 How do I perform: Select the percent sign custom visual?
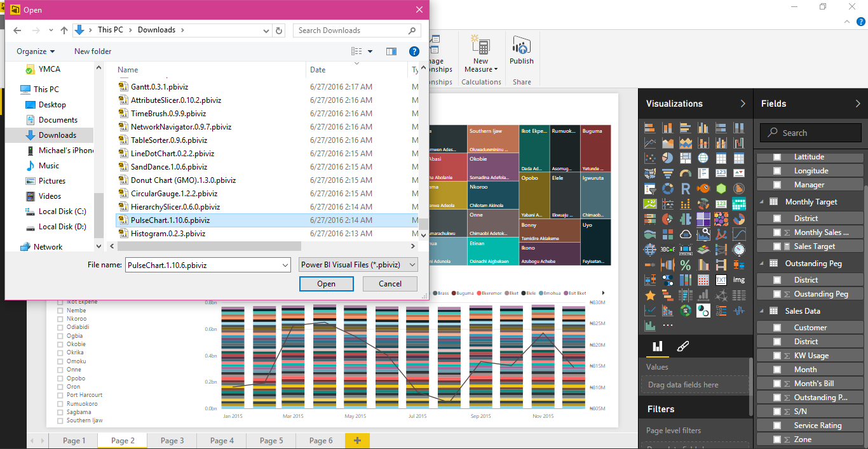pos(686,265)
